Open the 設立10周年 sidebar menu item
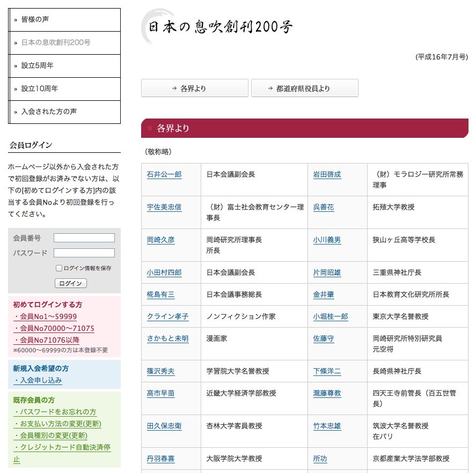Image resolution: width=476 pixels, height=473 pixels. tap(64, 89)
